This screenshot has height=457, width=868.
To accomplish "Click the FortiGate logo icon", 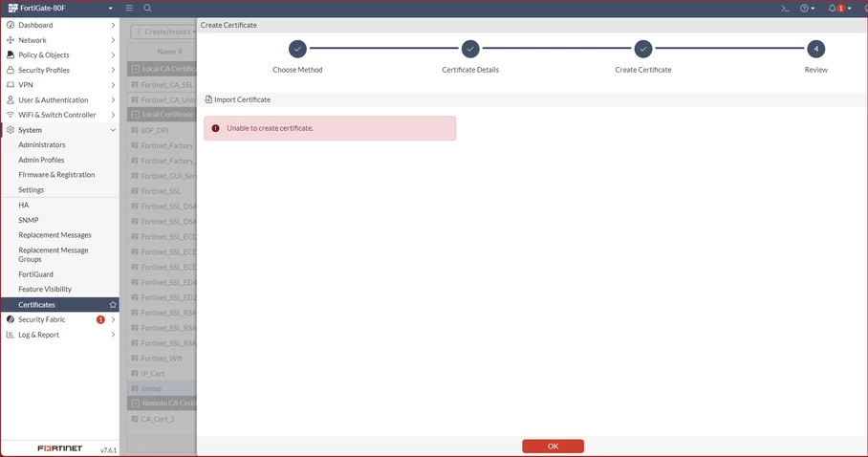I will (x=13, y=9).
